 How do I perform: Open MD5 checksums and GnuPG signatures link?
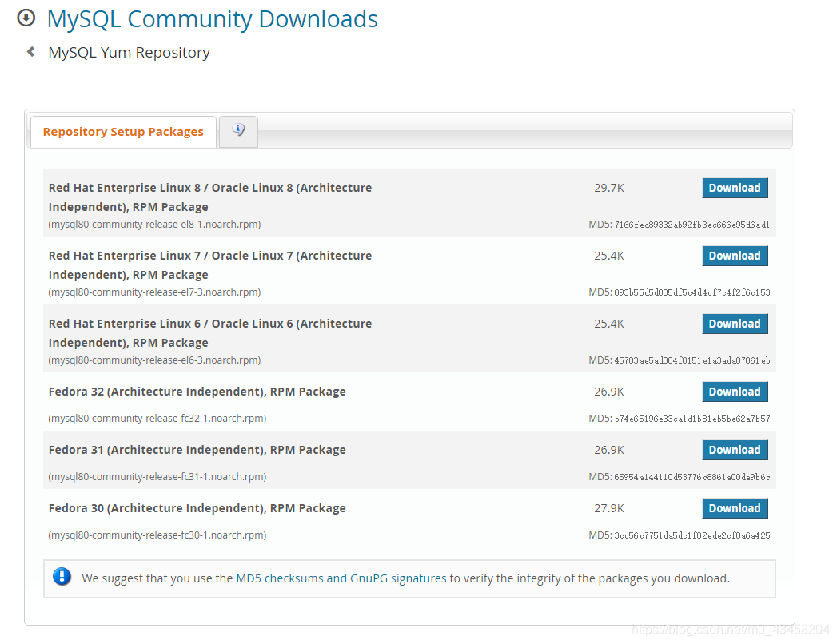(341, 578)
